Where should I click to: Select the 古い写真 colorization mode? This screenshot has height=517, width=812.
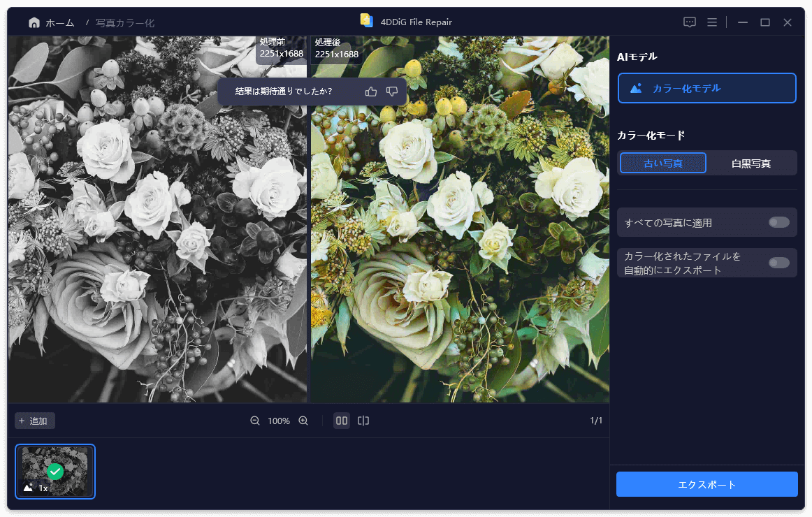[663, 163]
